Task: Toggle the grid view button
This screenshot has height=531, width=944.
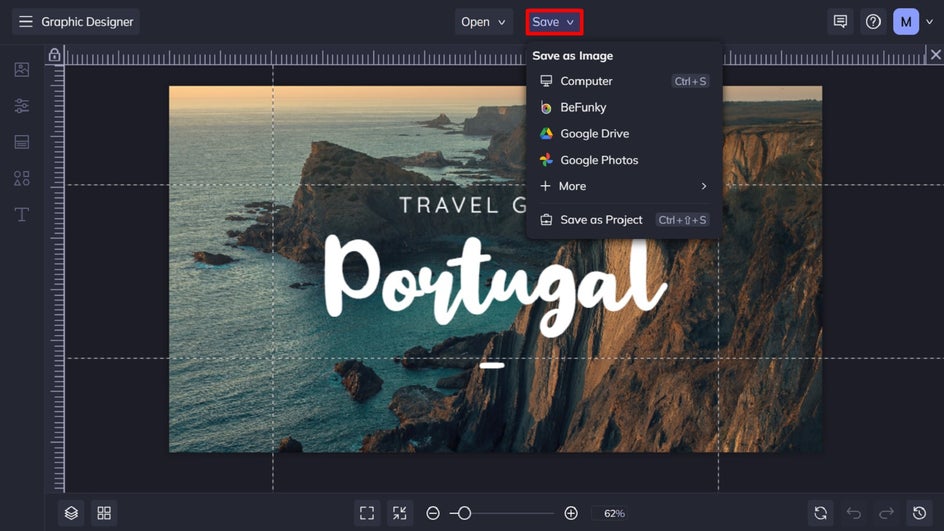Action: pos(104,513)
